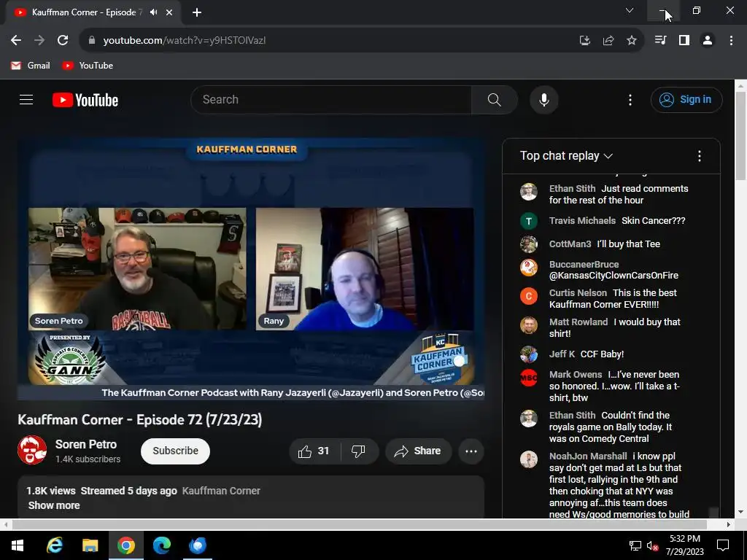Open the Windows notification center
This screenshot has height=560, width=747.
[723, 545]
